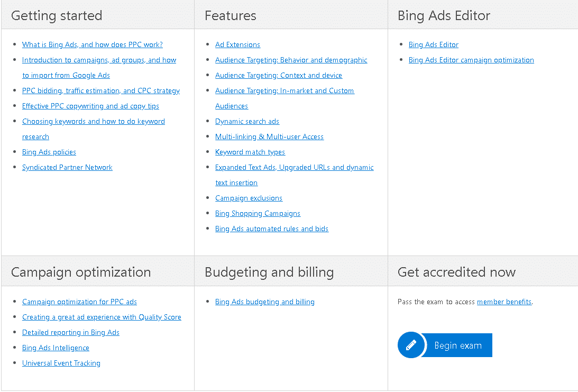Open Multi-linking & Multi-user Access link
Image resolution: width=578 pixels, height=392 pixels.
click(270, 137)
